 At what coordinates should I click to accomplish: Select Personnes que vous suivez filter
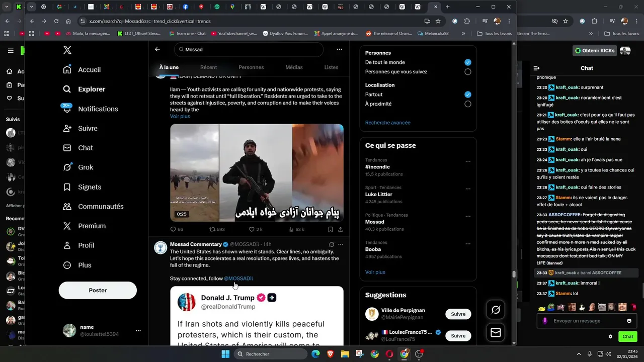point(468,72)
